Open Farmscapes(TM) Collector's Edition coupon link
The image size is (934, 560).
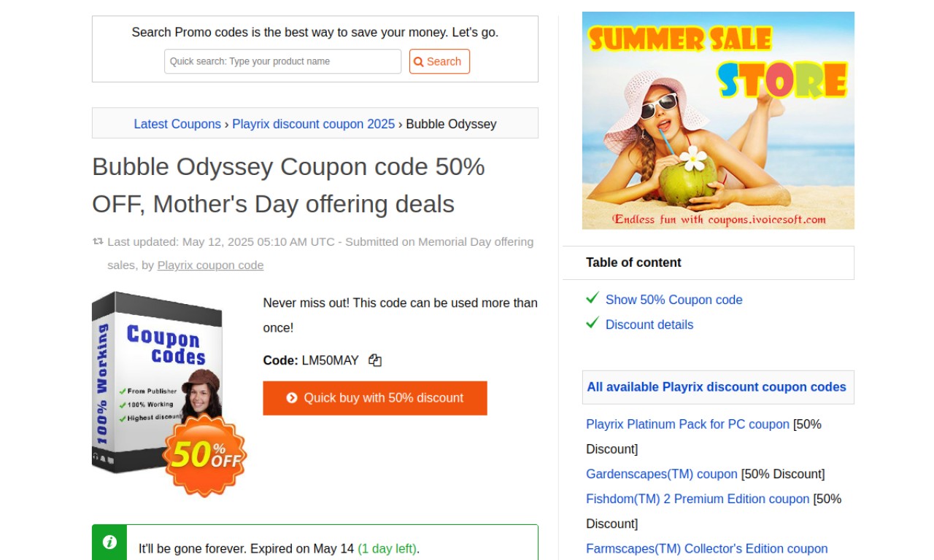pyautogui.click(x=707, y=548)
